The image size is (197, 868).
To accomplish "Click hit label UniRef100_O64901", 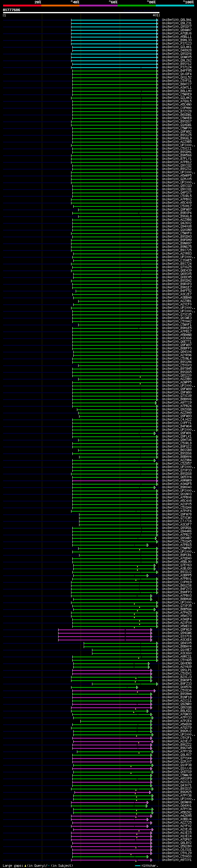I will [177, 806].
